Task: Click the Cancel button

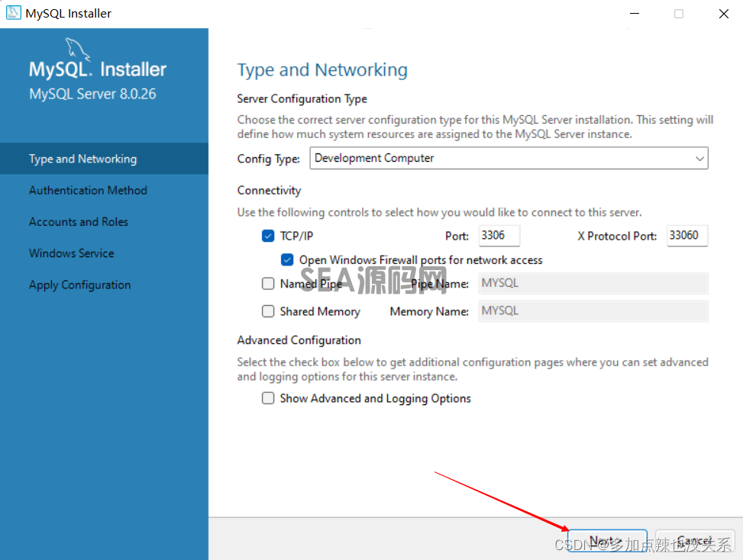Action: (695, 541)
